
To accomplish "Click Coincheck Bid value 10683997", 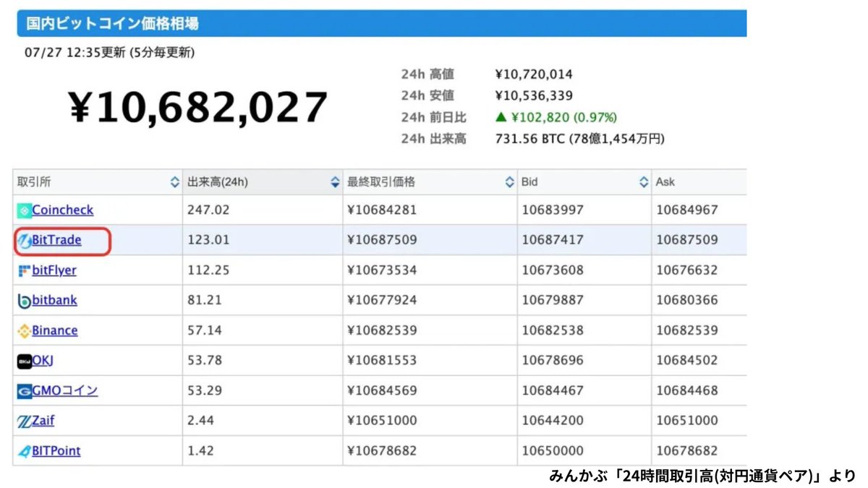I will coord(553,210).
